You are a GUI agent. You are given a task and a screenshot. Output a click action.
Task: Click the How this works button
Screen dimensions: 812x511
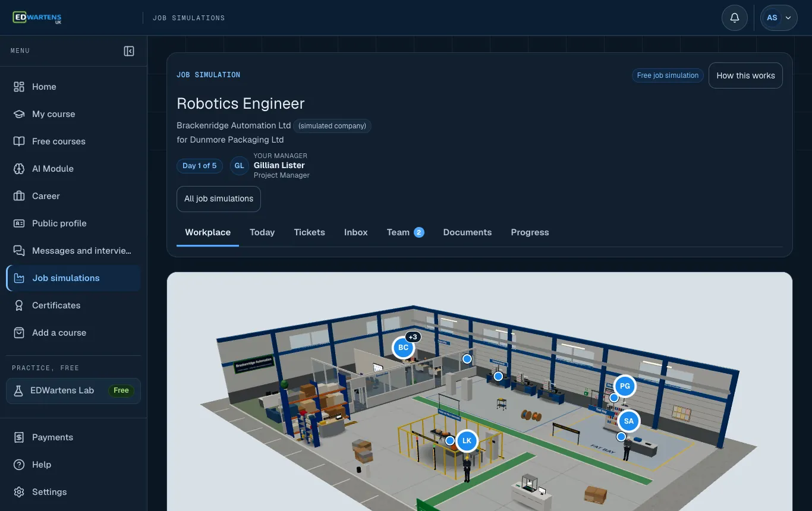click(745, 75)
